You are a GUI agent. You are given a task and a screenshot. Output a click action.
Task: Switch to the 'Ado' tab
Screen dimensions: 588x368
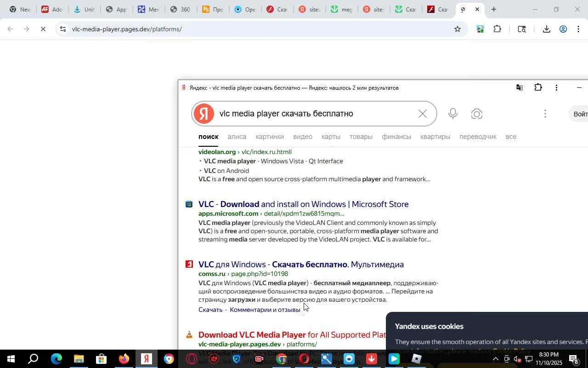click(51, 9)
